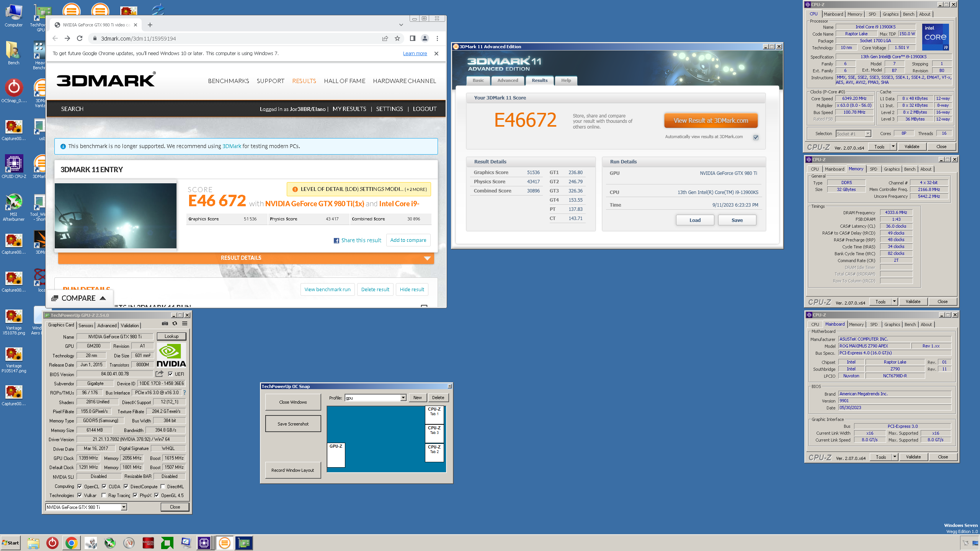Expand Tools dropdown arrow in CPU-Z Mainboard window
The width and height of the screenshot is (980, 551).
(895, 457)
